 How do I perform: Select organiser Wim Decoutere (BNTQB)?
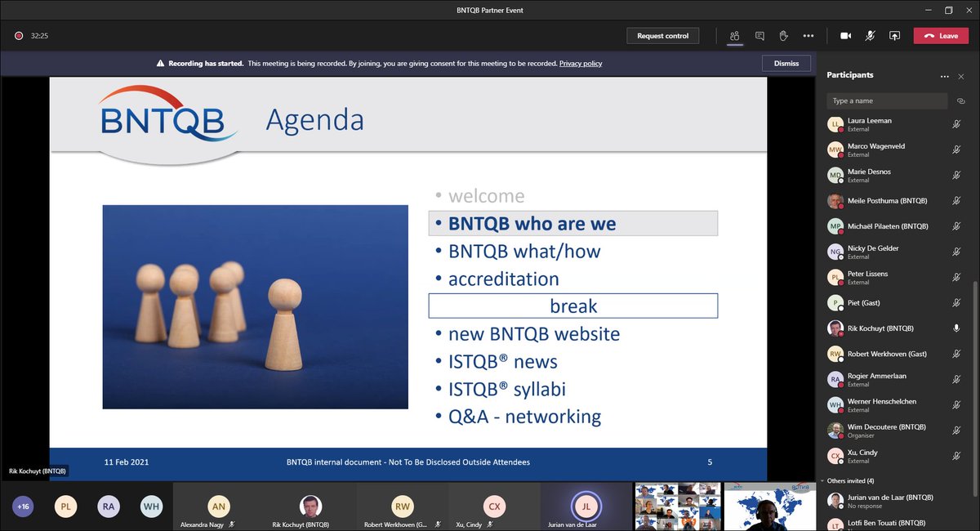893,431
